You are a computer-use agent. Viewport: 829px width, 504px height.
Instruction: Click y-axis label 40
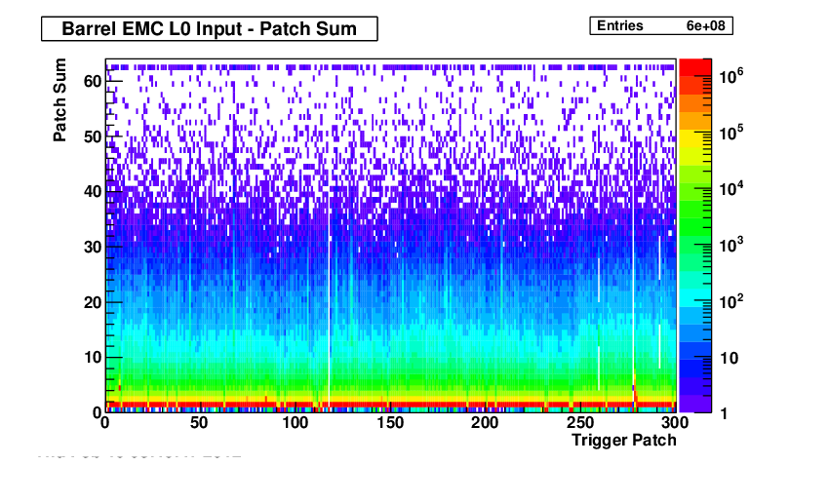coord(93,191)
